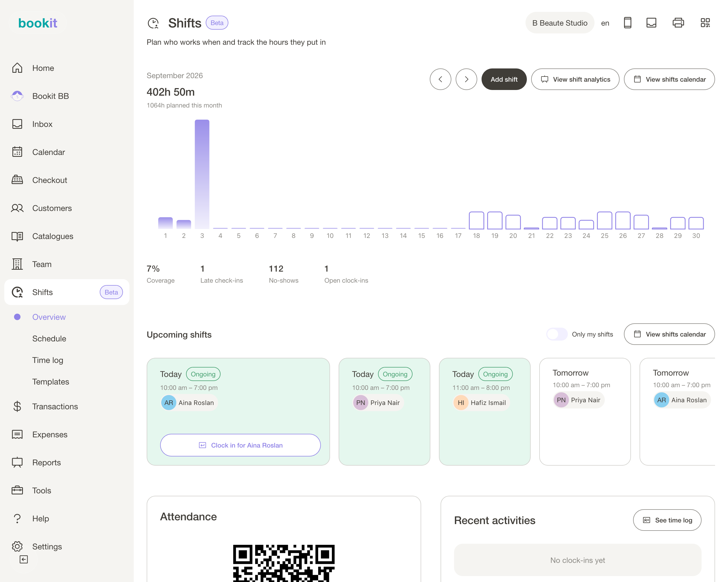Click the Shifts clock icon in sidebar

17,292
